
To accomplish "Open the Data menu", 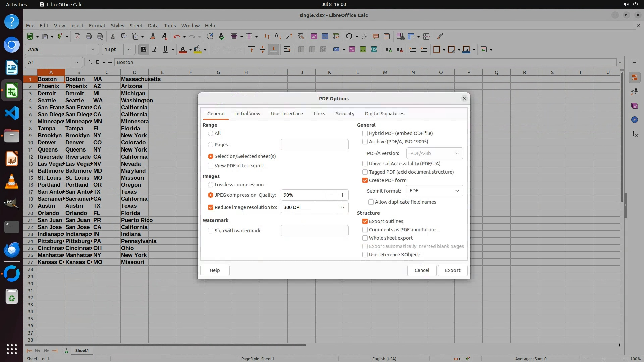I will tap(153, 26).
